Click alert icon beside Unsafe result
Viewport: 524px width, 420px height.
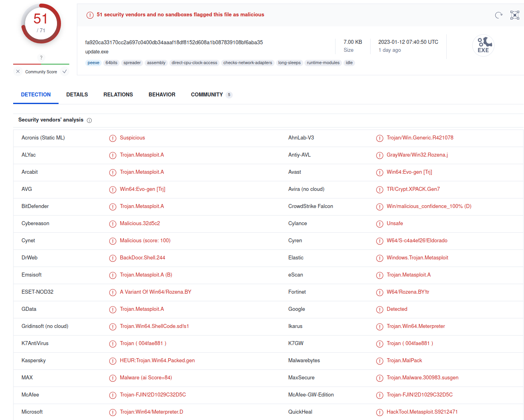[x=380, y=224]
